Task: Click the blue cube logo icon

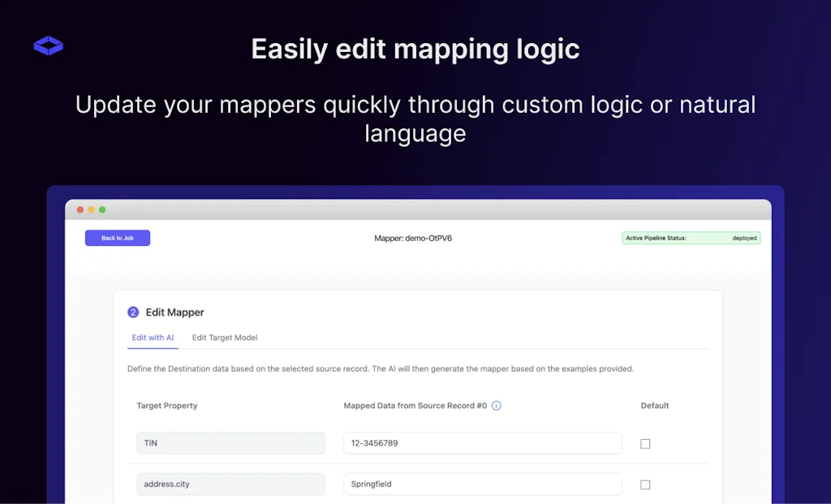Action: point(49,46)
